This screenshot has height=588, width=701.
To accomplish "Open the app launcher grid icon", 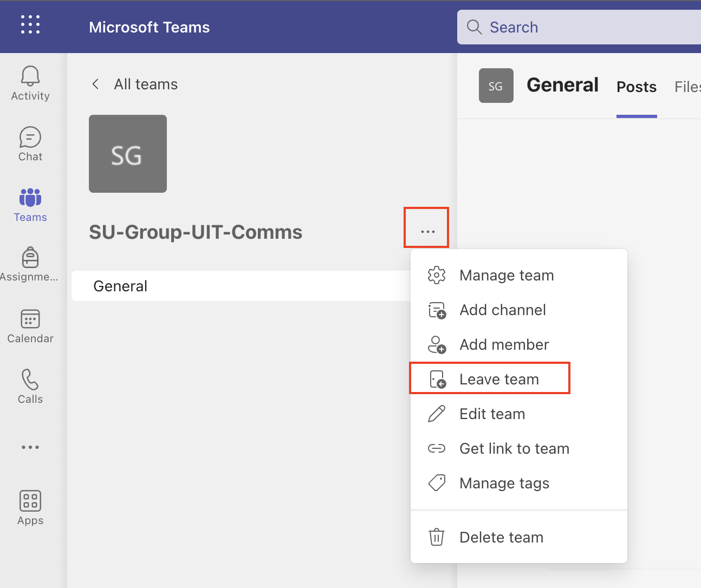I will coord(30,25).
